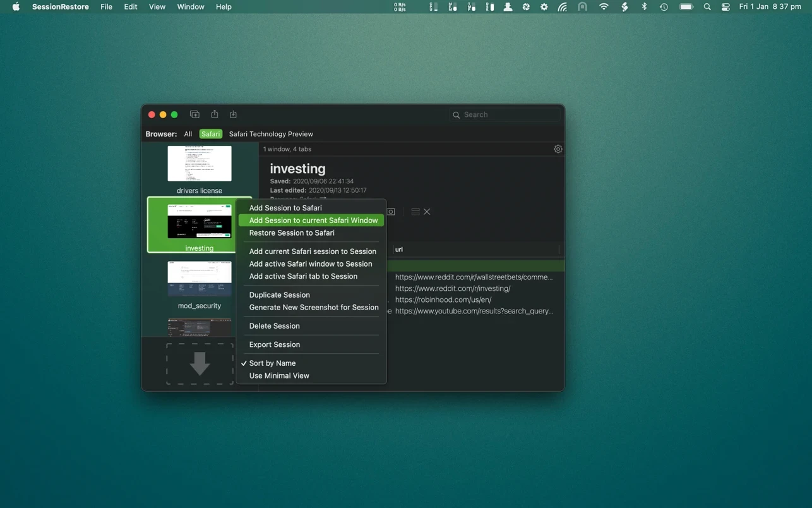Click the new session icon in toolbar

point(194,114)
